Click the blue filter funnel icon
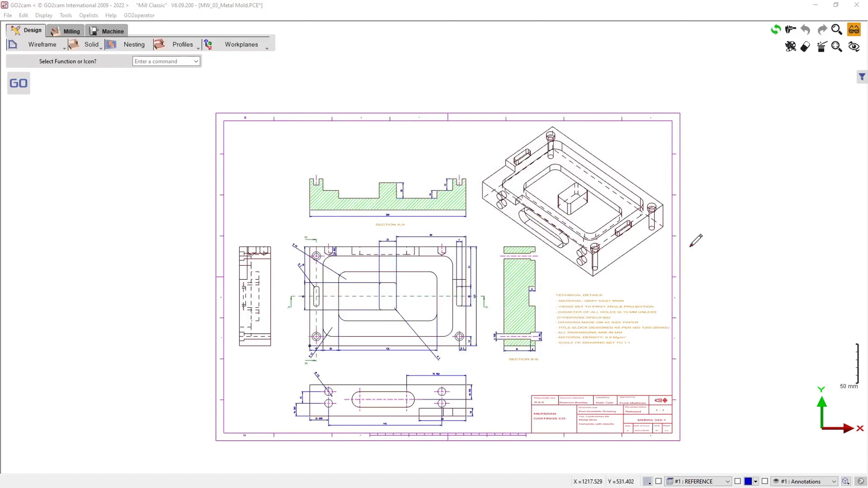 click(x=862, y=77)
